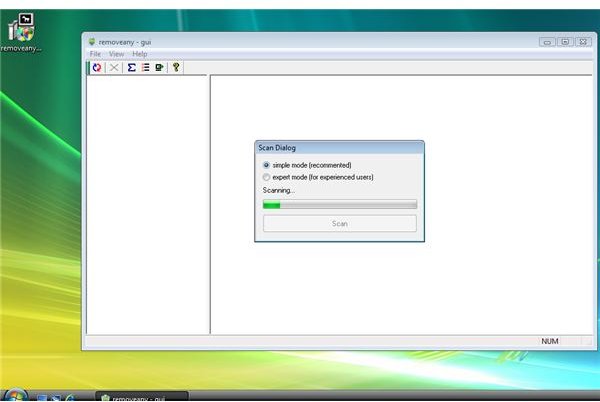The height and width of the screenshot is (402, 600).
Task: Open the View menu
Action: [116, 54]
